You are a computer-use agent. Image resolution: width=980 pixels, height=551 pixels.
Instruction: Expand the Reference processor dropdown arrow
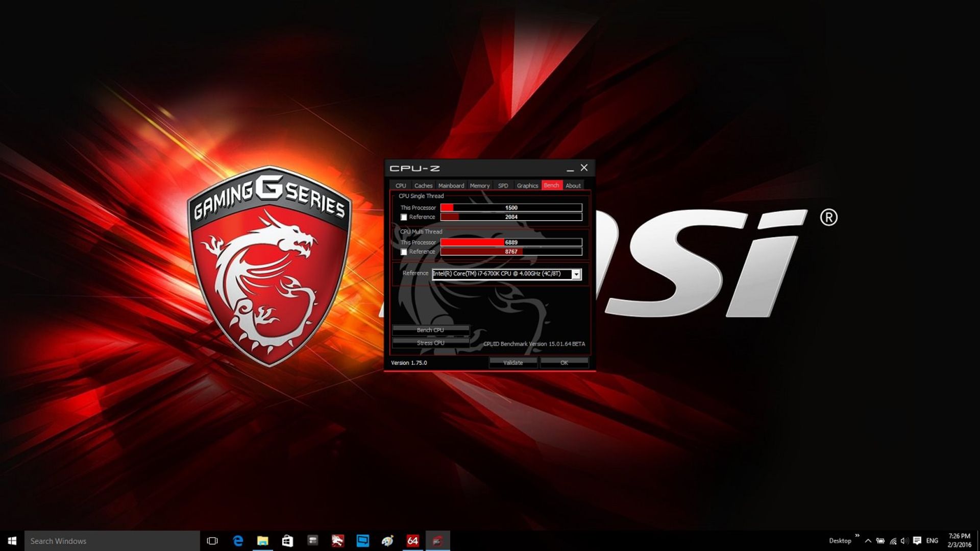tap(576, 274)
